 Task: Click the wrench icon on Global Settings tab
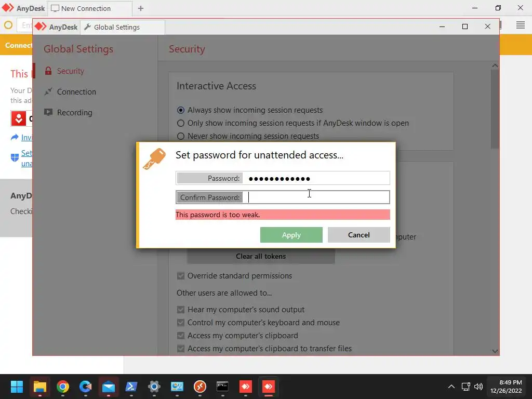(x=87, y=27)
